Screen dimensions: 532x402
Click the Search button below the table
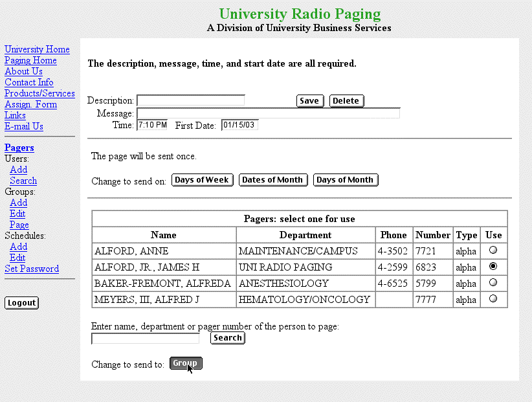click(228, 338)
